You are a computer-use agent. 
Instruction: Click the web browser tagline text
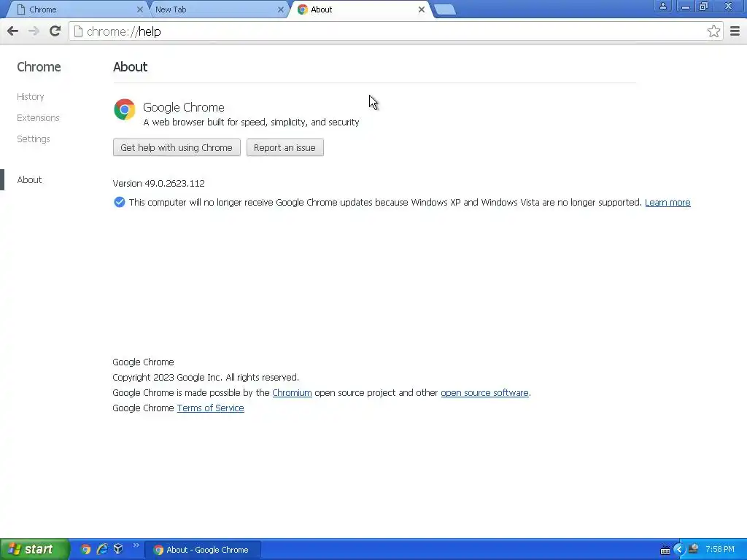tap(251, 122)
